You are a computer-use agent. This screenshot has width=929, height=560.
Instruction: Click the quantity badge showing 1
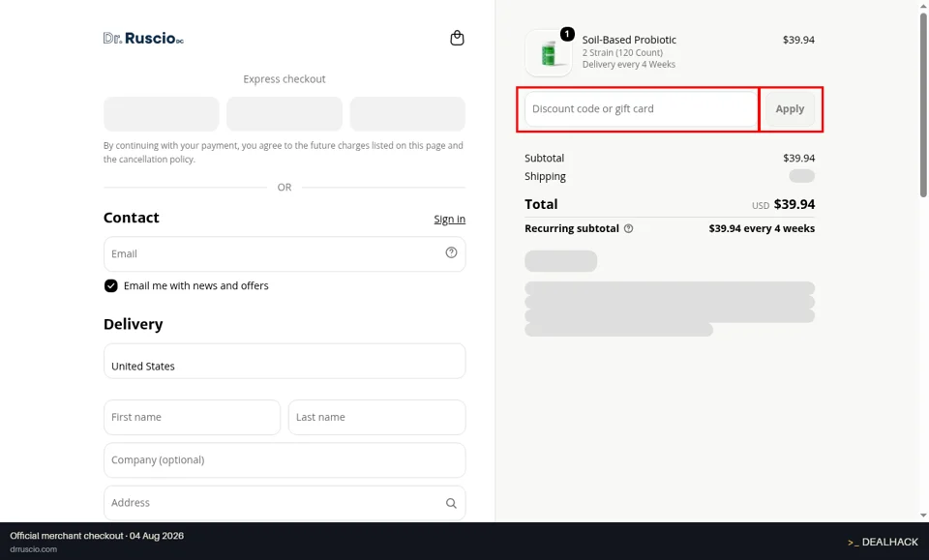point(567,34)
